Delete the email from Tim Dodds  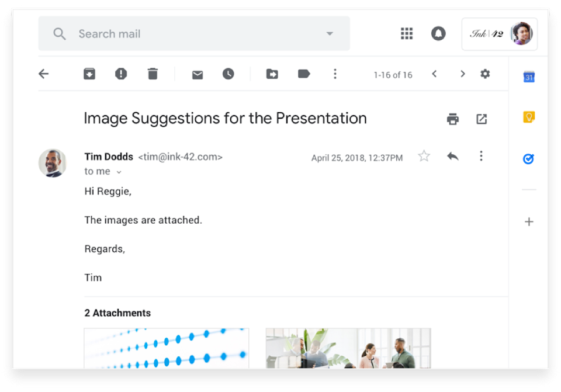[x=153, y=74]
